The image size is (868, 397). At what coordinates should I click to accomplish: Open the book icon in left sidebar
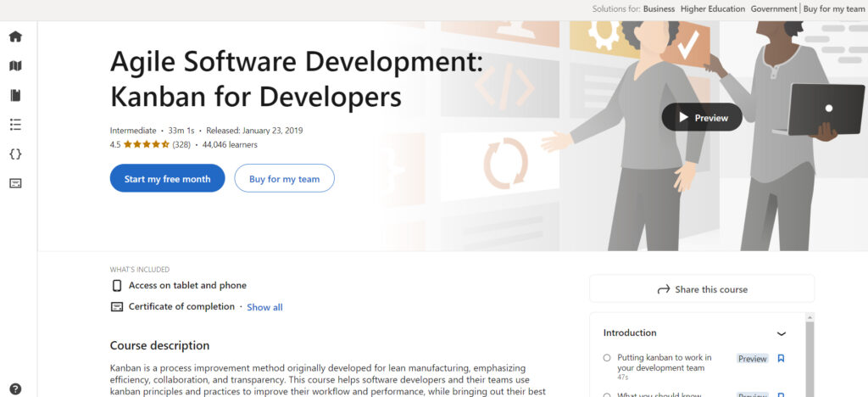tap(15, 95)
